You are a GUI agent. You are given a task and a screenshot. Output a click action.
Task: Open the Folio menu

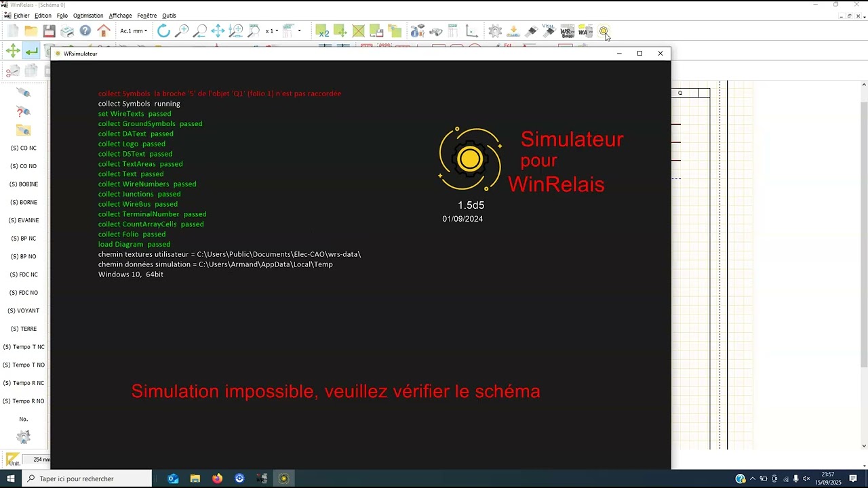62,16
